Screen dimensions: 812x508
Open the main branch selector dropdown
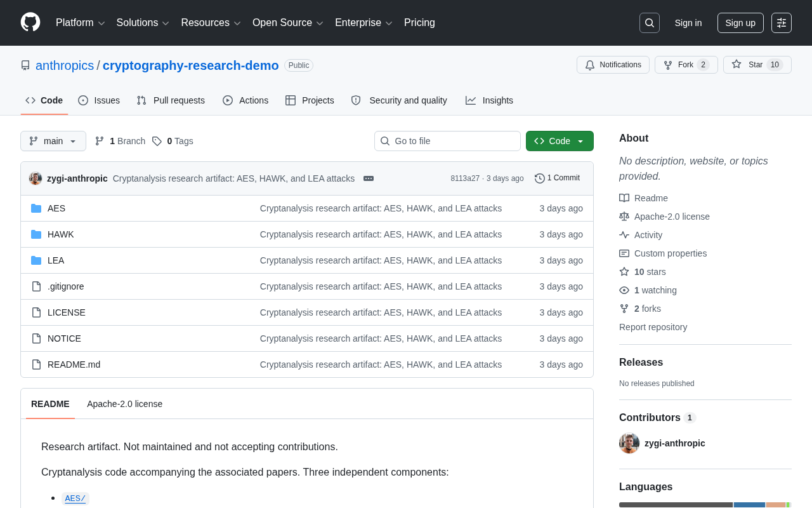pos(53,141)
